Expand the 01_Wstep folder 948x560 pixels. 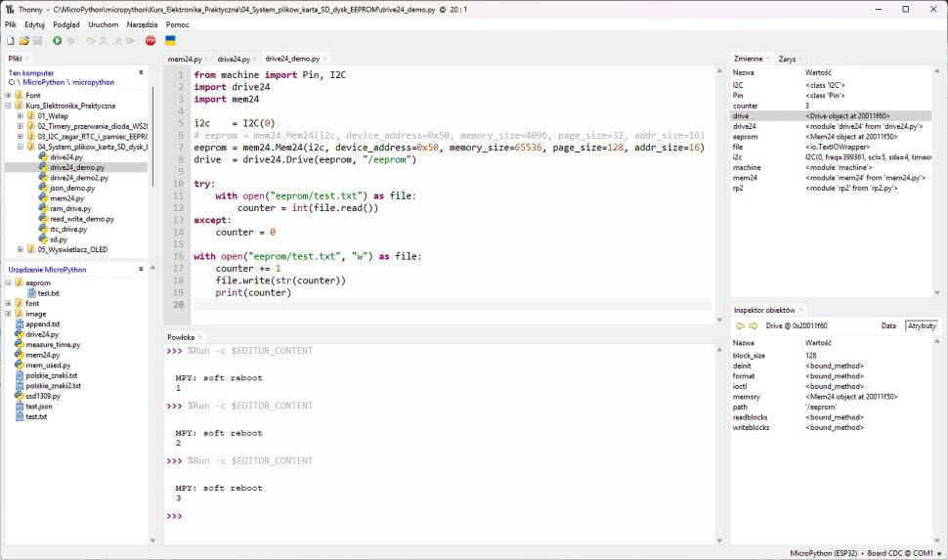(x=21, y=115)
